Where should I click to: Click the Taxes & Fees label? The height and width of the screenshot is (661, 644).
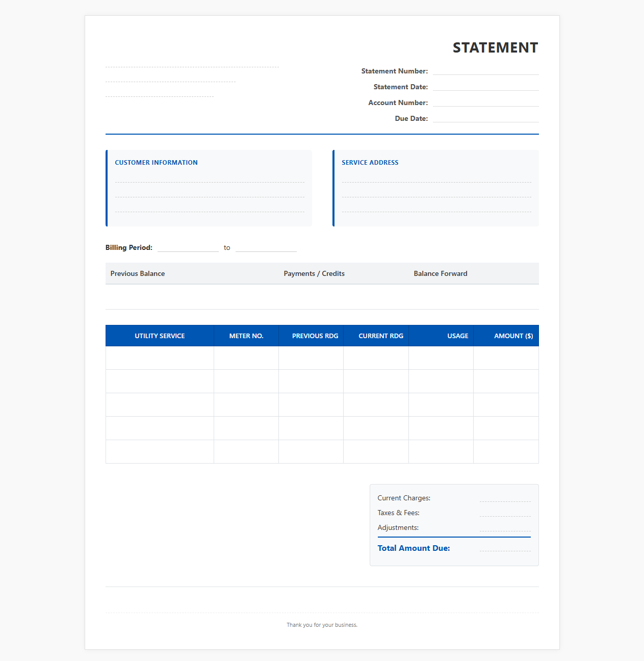(398, 513)
